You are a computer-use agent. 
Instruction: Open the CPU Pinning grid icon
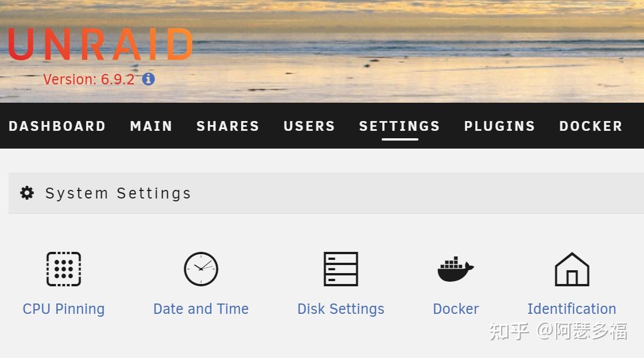64,269
